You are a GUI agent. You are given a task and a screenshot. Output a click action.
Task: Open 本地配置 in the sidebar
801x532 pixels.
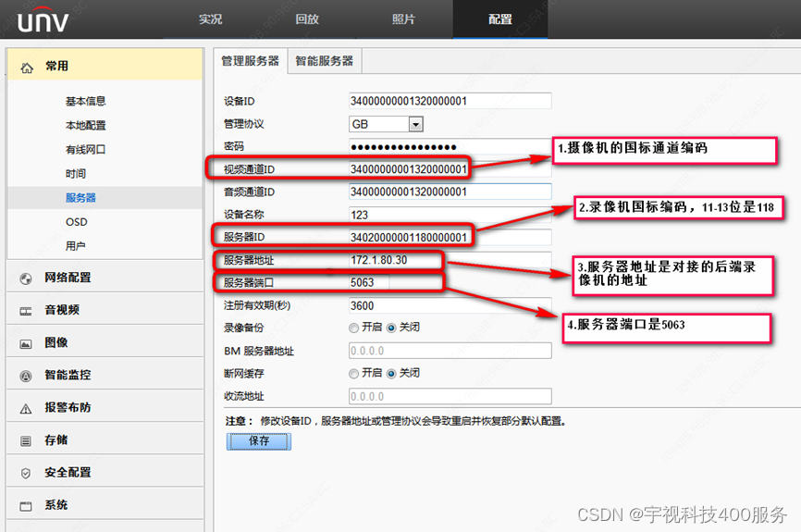coord(86,125)
